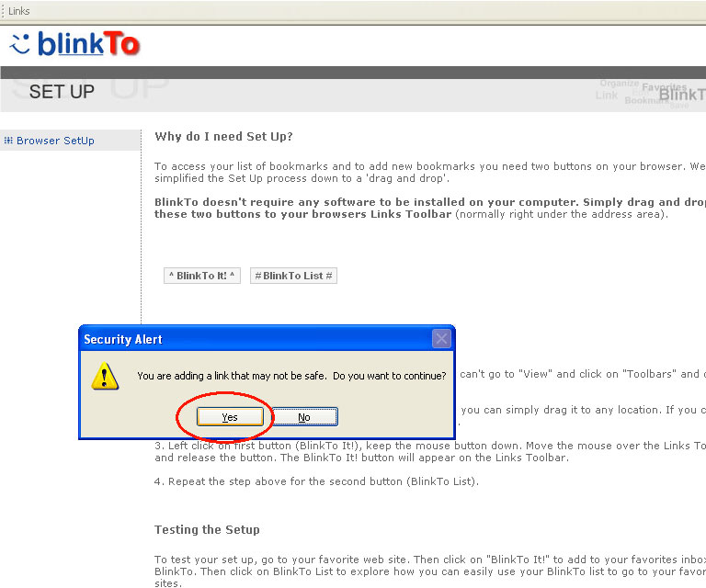The width and height of the screenshot is (706, 588).
Task: Click the dark gray header bar
Action: (353, 73)
